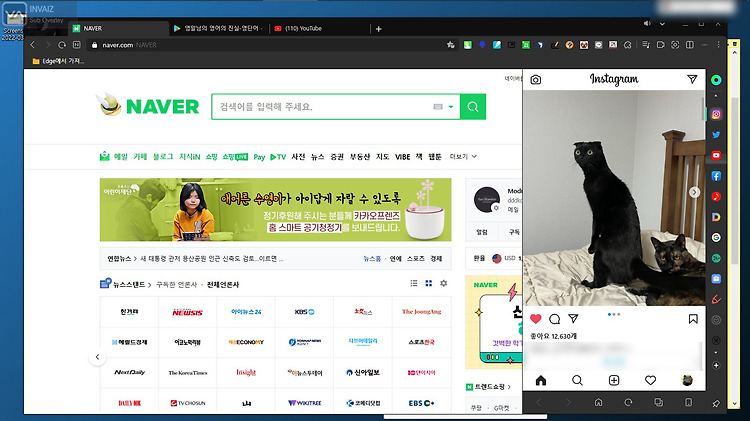Open the Edge bookmarks folder

click(58, 61)
